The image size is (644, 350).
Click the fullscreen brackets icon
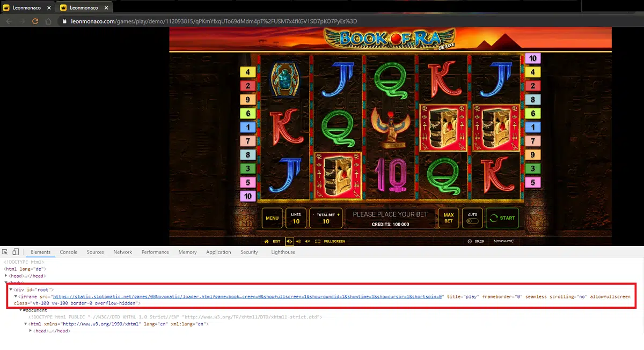[318, 241]
